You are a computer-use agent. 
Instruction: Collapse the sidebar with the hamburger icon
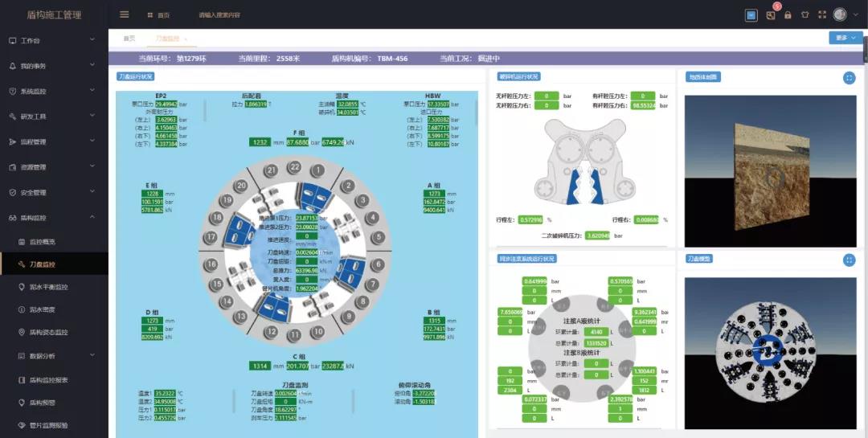point(125,14)
